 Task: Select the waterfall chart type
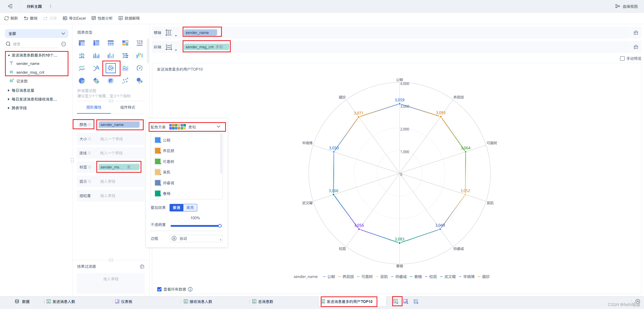coord(140,56)
